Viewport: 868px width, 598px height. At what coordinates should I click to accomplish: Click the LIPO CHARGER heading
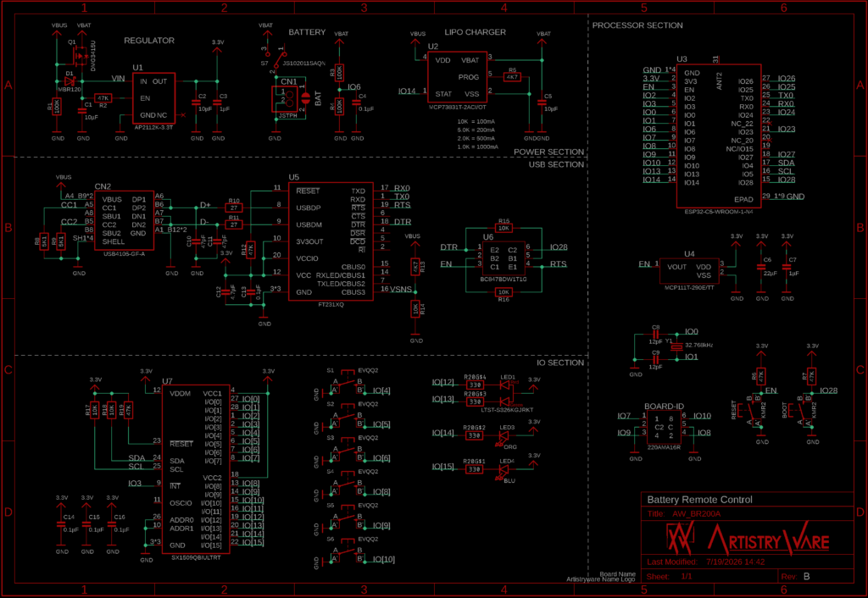pos(475,32)
